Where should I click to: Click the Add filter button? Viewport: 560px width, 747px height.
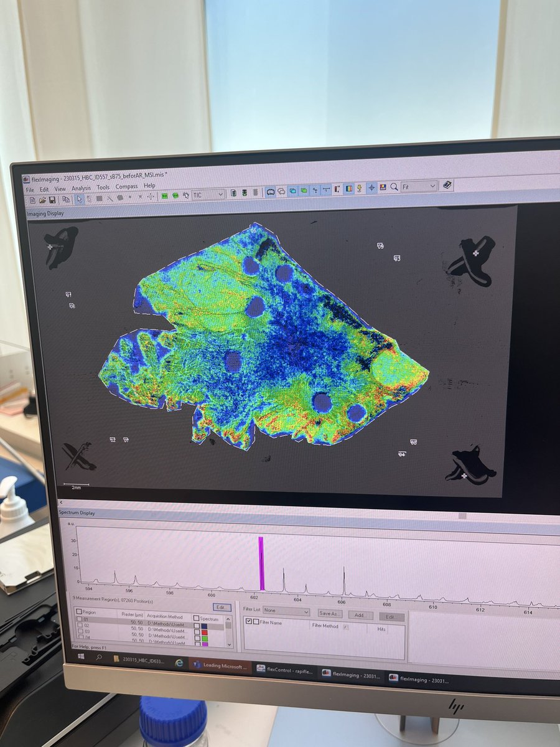[360, 615]
